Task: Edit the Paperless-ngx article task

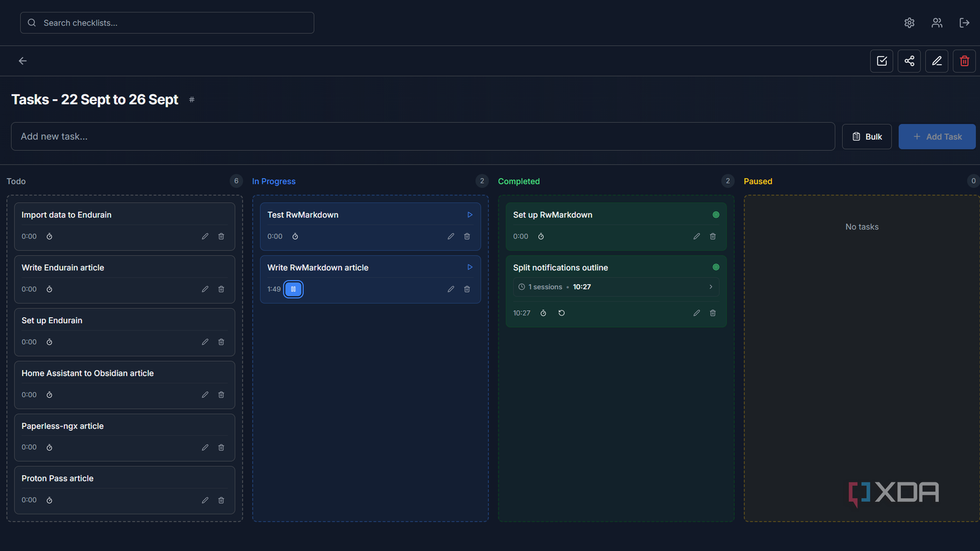Action: pyautogui.click(x=205, y=447)
